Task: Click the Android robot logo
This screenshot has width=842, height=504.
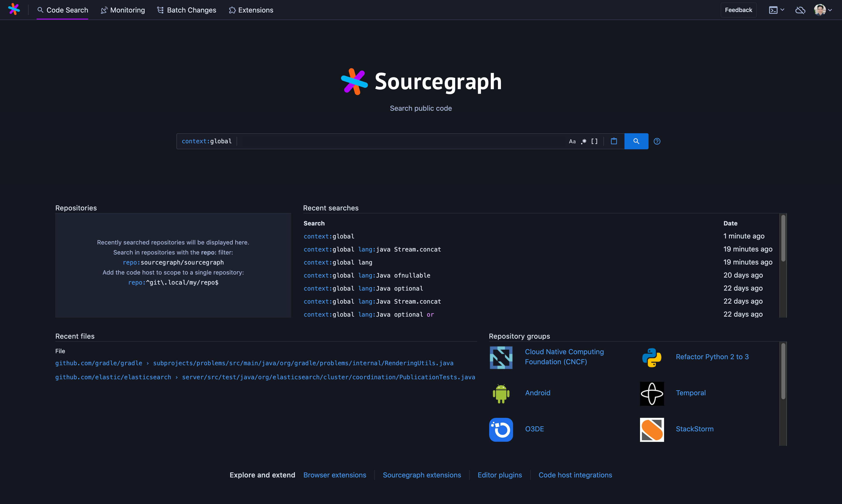Action: click(x=501, y=394)
